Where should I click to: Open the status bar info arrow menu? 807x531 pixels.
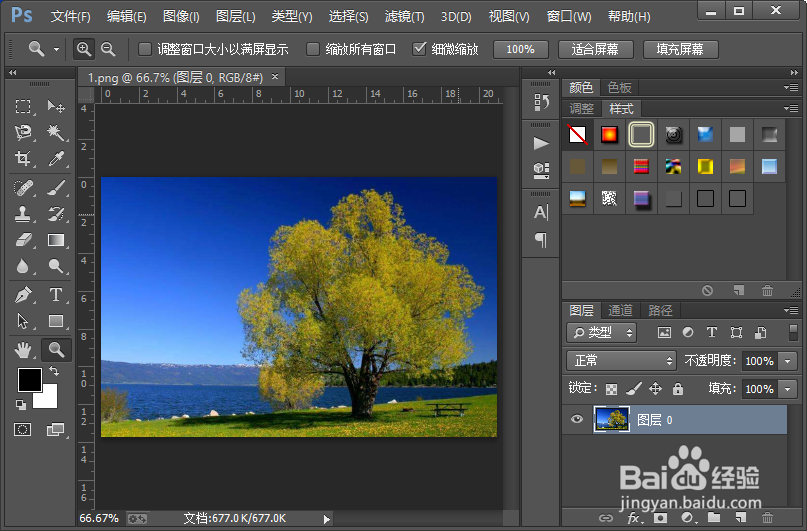(x=326, y=519)
